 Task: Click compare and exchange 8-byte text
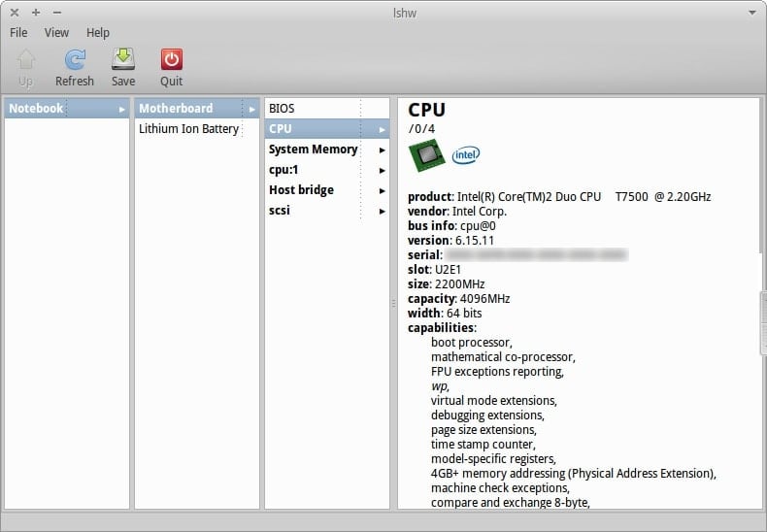tap(511, 503)
